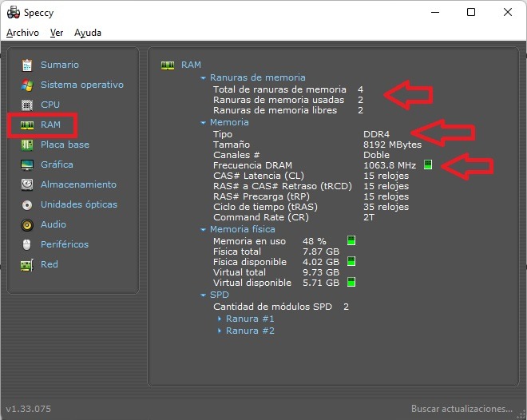The width and height of the screenshot is (527, 420).
Task: Click the DDR4 type value
Action: tap(376, 134)
